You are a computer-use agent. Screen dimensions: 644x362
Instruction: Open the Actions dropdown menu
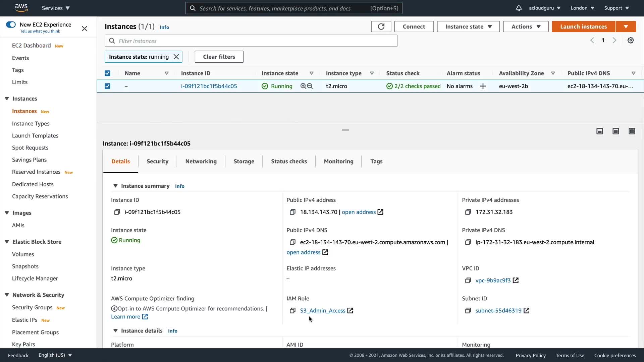[x=526, y=26]
